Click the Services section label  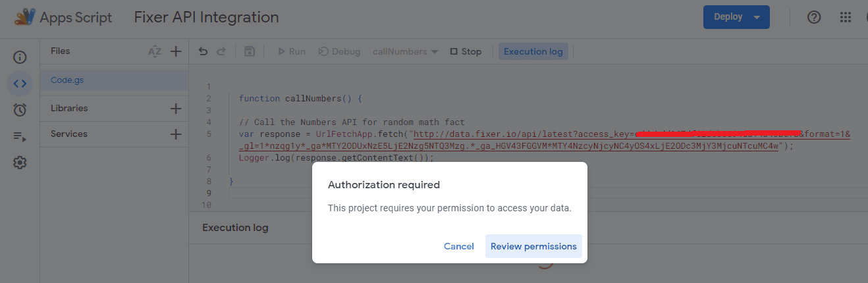click(69, 134)
